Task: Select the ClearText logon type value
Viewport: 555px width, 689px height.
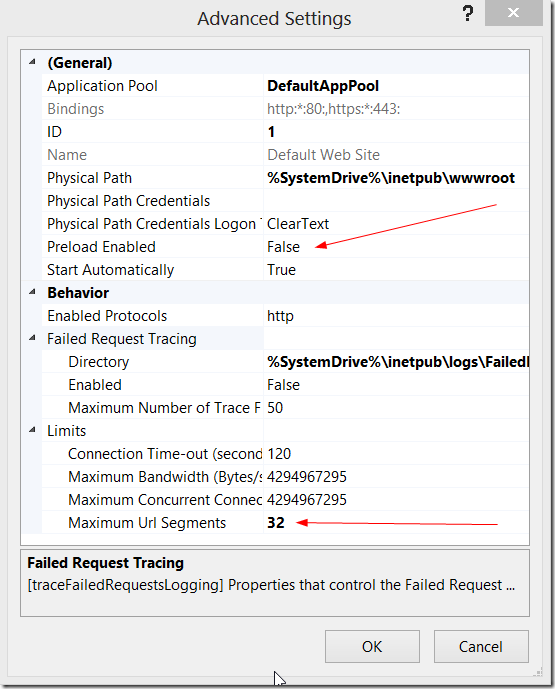Action: [x=298, y=224]
